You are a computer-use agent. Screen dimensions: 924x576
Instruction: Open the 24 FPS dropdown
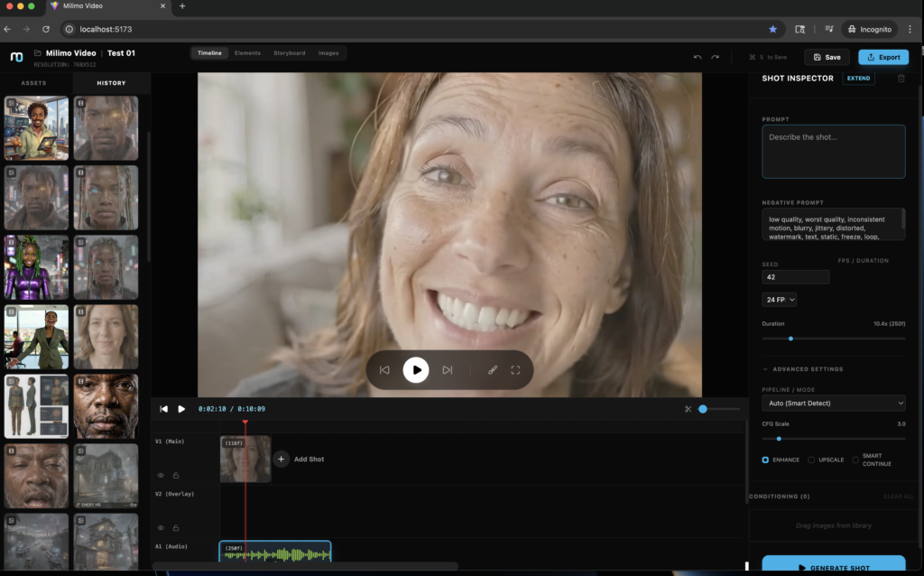click(x=780, y=299)
